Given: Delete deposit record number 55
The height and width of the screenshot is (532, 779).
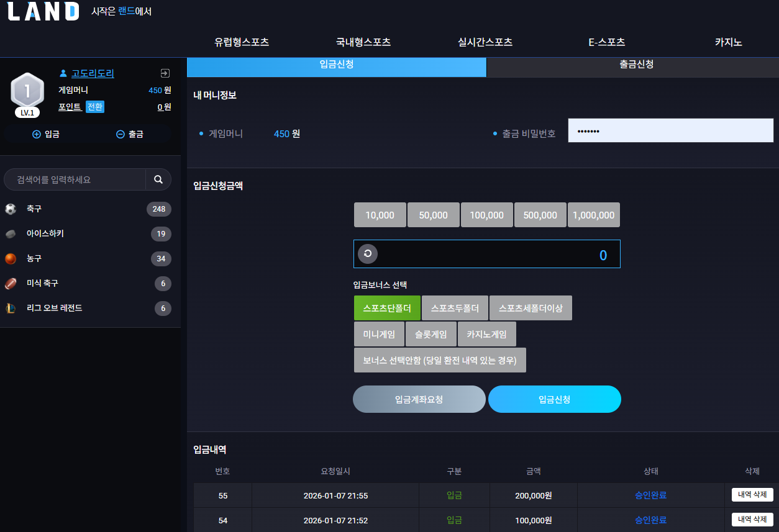Looking at the screenshot, I should (752, 495).
